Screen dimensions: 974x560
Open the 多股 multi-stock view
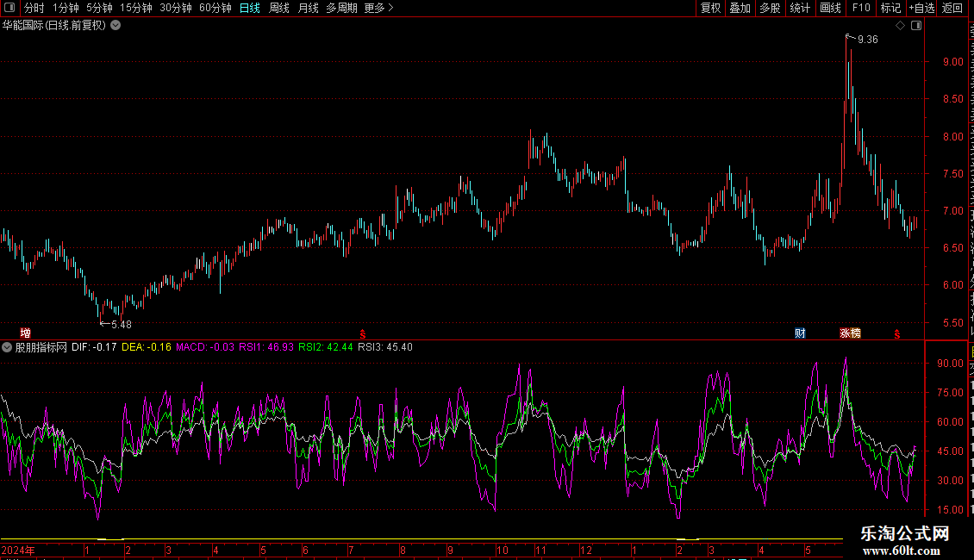pos(771,8)
